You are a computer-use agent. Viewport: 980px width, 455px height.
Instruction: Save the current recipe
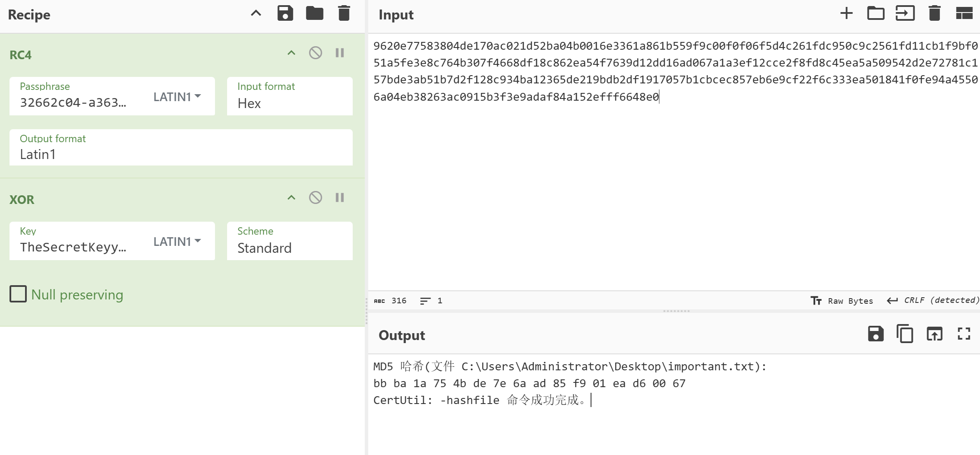click(285, 14)
